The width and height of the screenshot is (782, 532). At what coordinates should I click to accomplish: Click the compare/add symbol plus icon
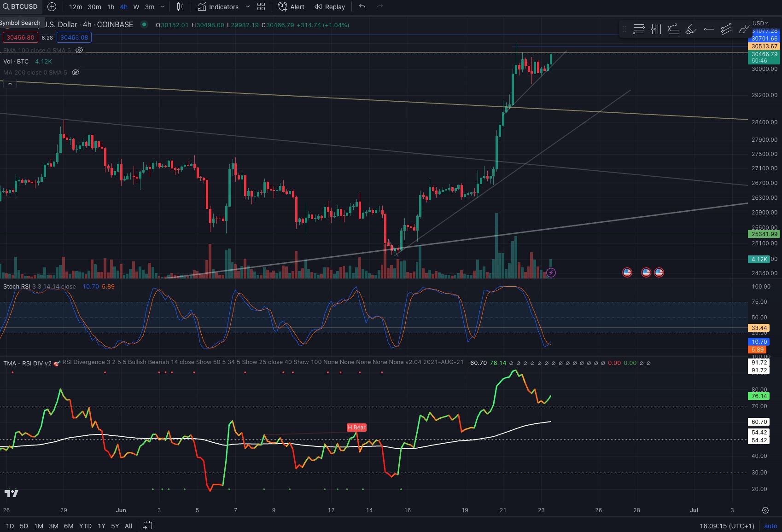(51, 6)
